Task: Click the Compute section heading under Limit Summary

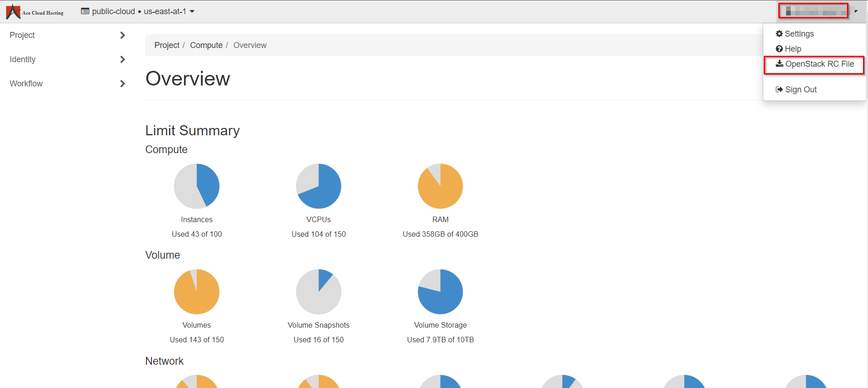Action: point(167,149)
